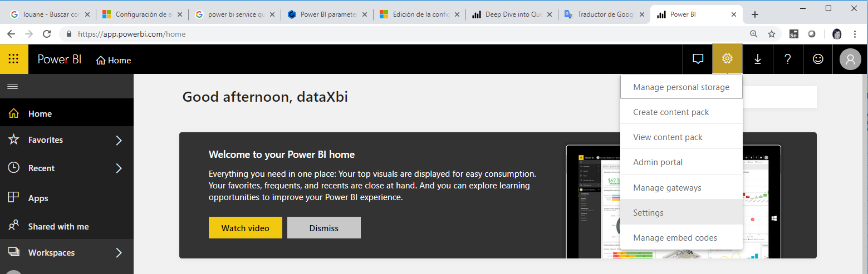Open the download arrow menu
868x274 pixels.
point(758,59)
